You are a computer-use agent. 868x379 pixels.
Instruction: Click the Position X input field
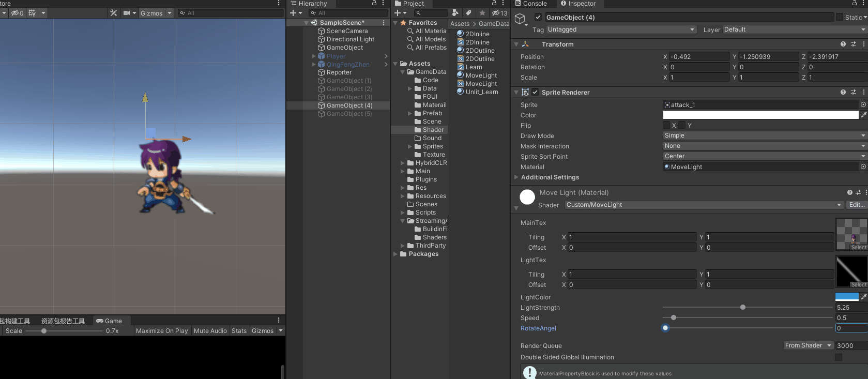click(699, 57)
